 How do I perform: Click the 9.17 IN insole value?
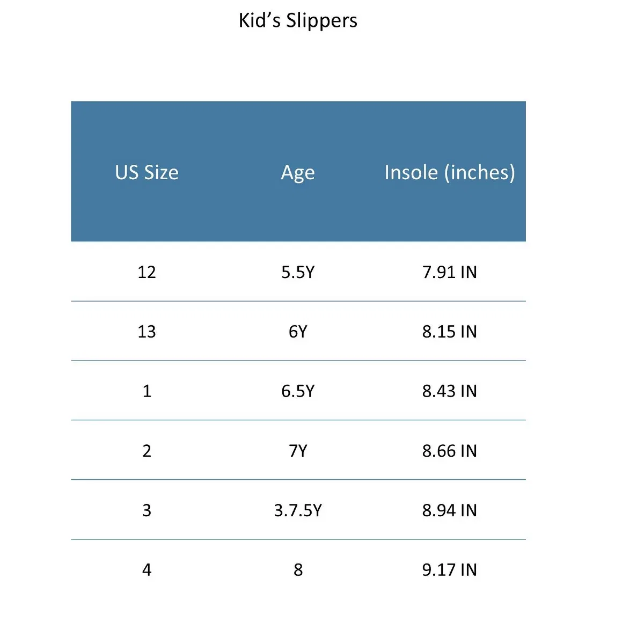tap(450, 570)
